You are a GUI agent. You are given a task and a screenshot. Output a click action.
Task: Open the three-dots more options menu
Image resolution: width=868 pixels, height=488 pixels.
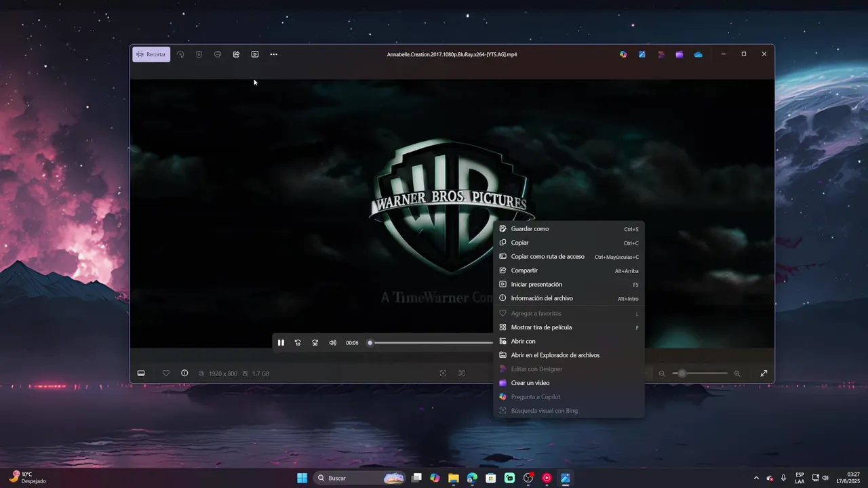(x=274, y=54)
